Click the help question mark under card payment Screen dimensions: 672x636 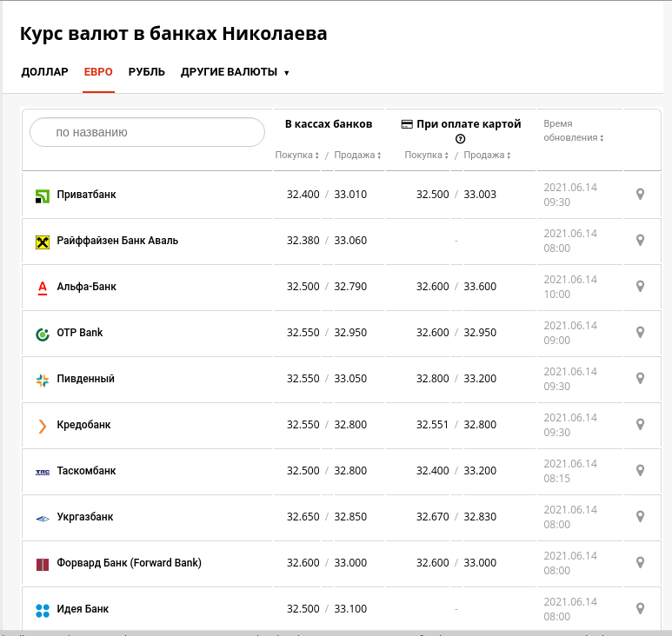[460, 139]
